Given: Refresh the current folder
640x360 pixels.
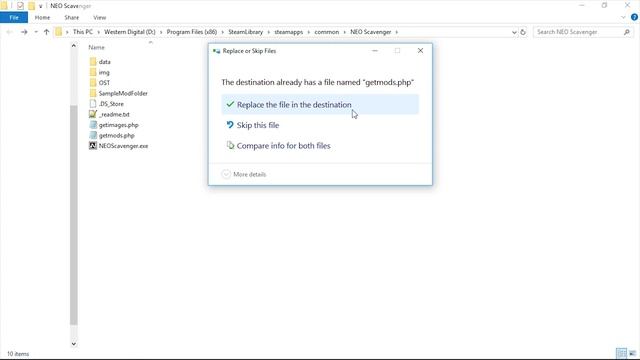Looking at the screenshot, I should (x=523, y=32).
